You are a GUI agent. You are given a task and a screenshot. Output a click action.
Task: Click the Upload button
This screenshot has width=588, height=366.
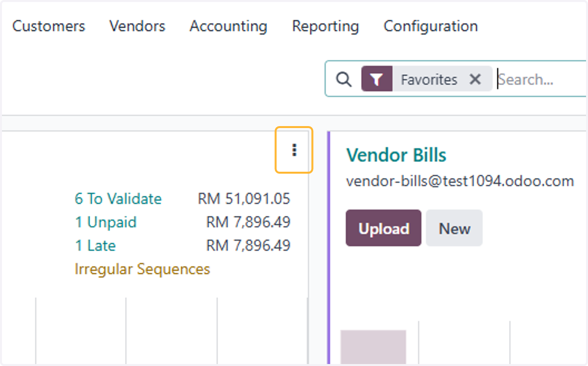coord(384,228)
